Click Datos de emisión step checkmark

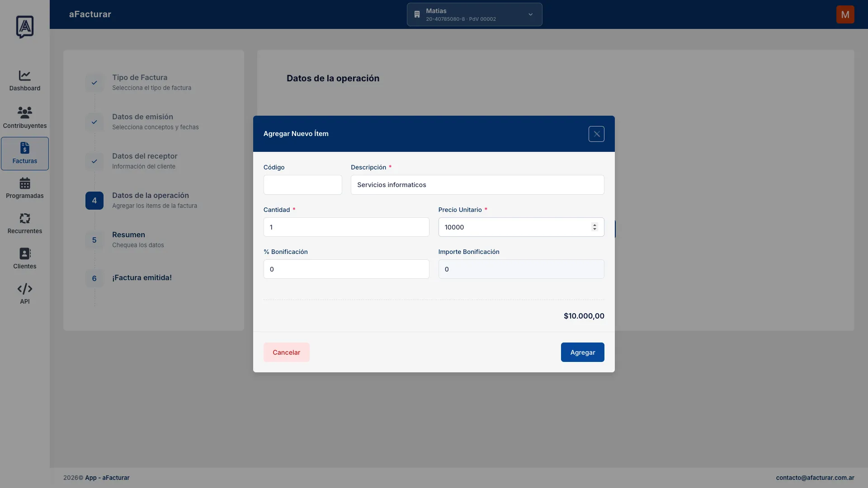94,122
